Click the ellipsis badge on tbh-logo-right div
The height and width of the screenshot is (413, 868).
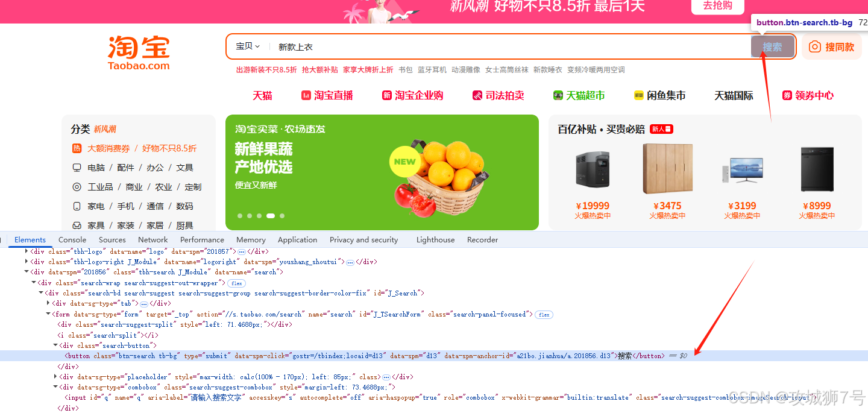[350, 262]
